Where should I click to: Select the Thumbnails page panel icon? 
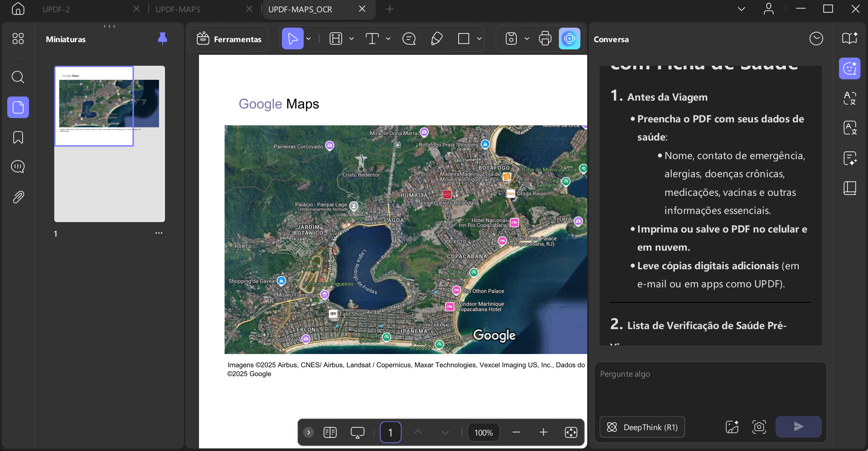coord(18,107)
